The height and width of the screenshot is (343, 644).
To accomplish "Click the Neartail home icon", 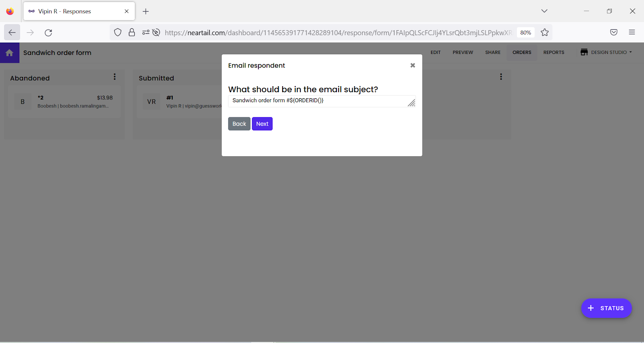I will 9,52.
